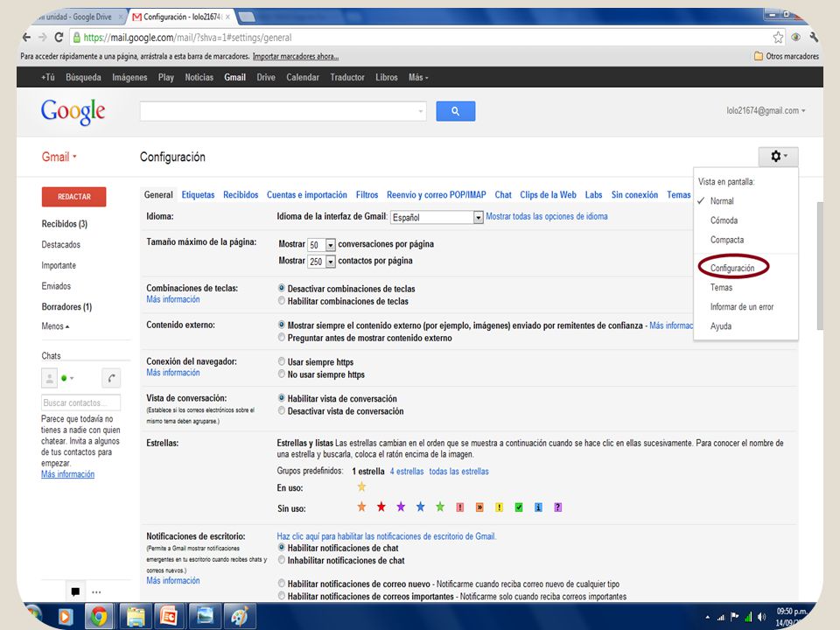
Task: Select the red star icon
Action: click(381, 507)
